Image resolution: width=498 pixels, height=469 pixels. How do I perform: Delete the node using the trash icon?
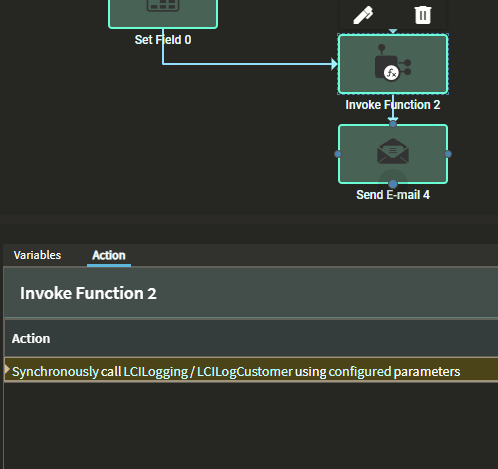(x=423, y=15)
